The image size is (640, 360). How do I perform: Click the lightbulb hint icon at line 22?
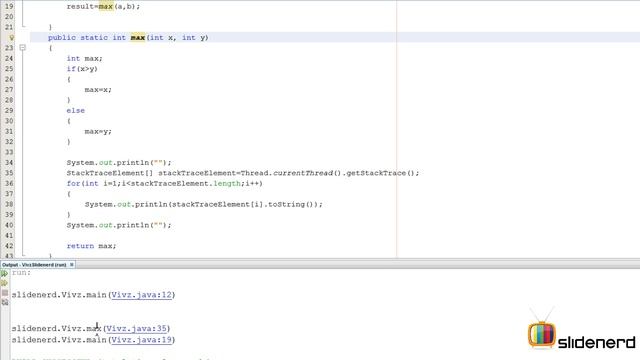(x=11, y=38)
